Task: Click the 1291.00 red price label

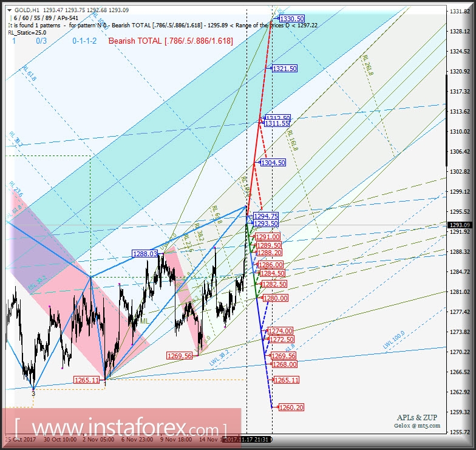Action: (x=267, y=237)
